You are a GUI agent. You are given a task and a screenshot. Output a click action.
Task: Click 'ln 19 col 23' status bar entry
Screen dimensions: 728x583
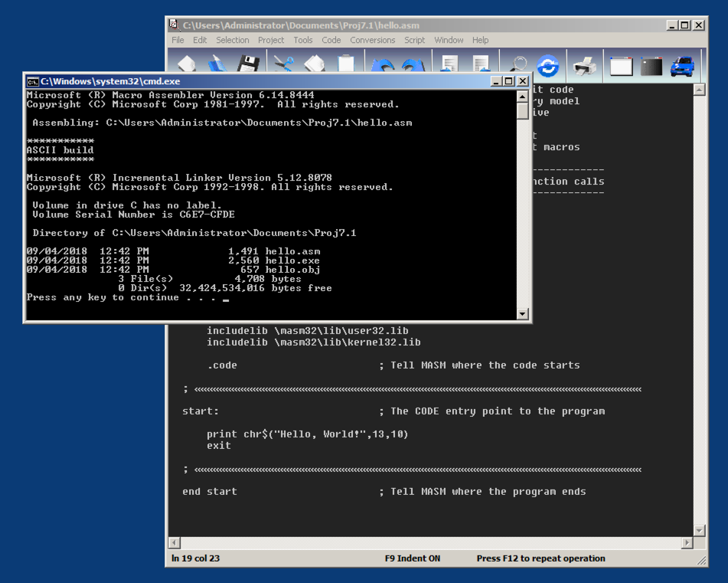pyautogui.click(x=195, y=558)
